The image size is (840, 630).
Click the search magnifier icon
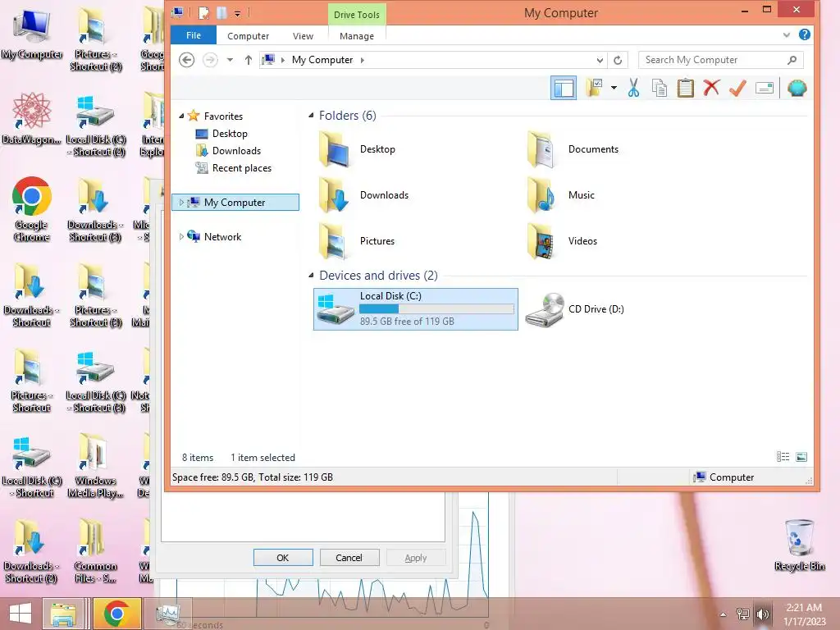(x=792, y=60)
